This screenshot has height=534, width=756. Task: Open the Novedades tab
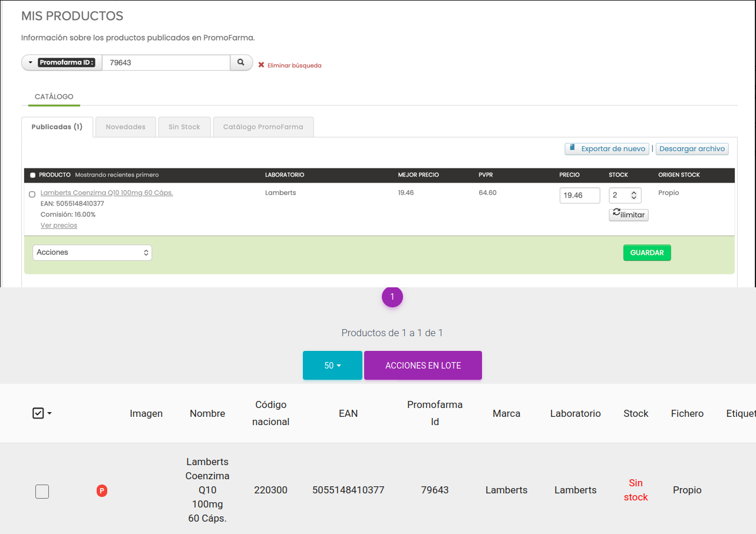coord(126,127)
